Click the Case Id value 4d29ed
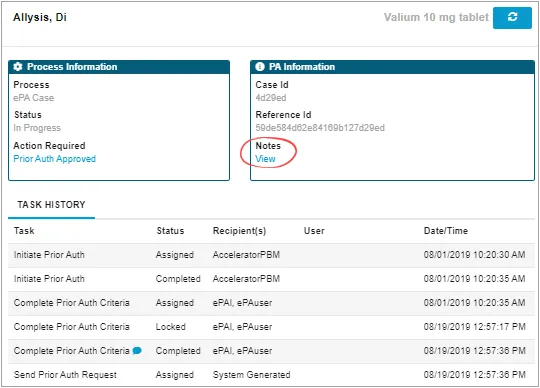540x388 pixels. coord(271,98)
